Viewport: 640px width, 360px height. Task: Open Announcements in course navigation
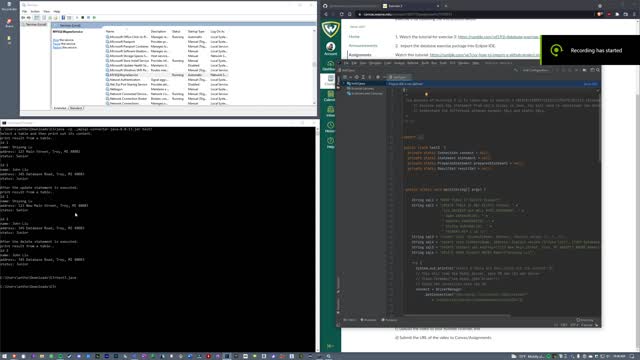[x=363, y=45]
